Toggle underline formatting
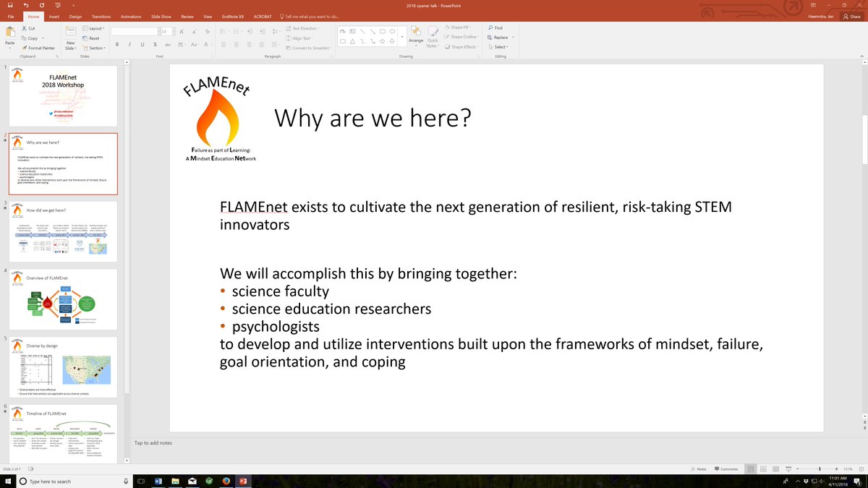The height and width of the screenshot is (488, 868). 141,44
